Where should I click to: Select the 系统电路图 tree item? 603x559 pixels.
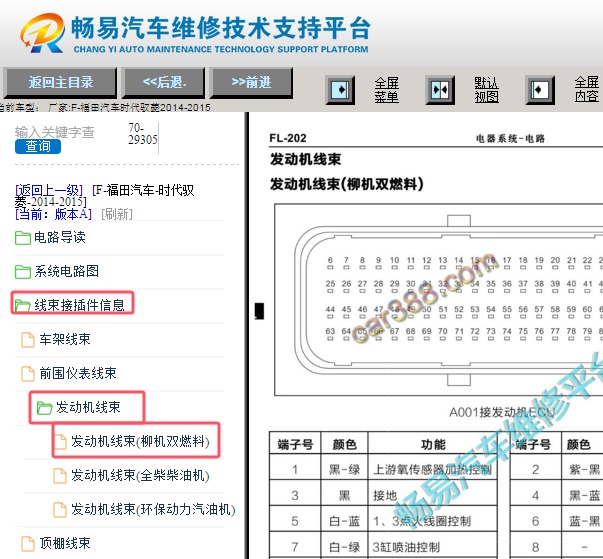tap(67, 271)
